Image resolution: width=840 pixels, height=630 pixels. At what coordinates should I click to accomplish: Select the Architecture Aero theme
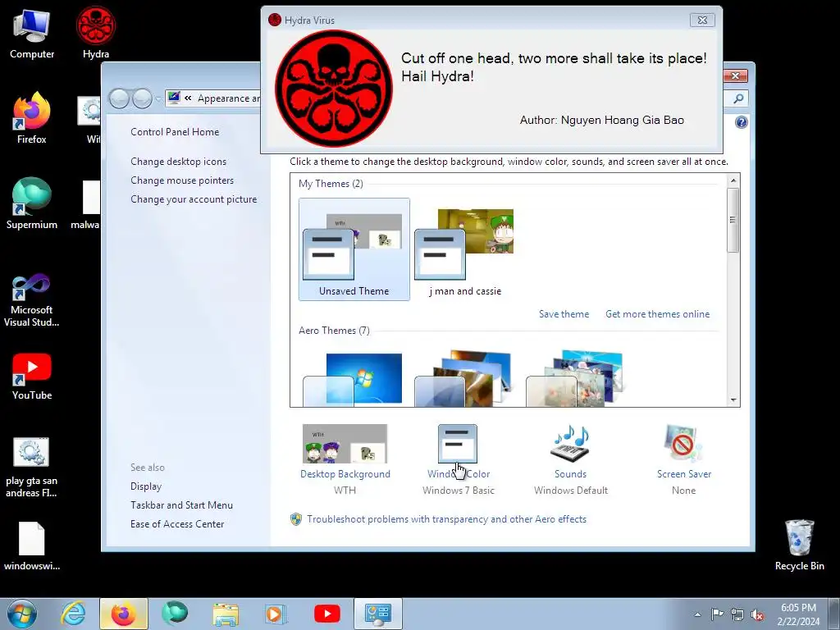(x=464, y=379)
